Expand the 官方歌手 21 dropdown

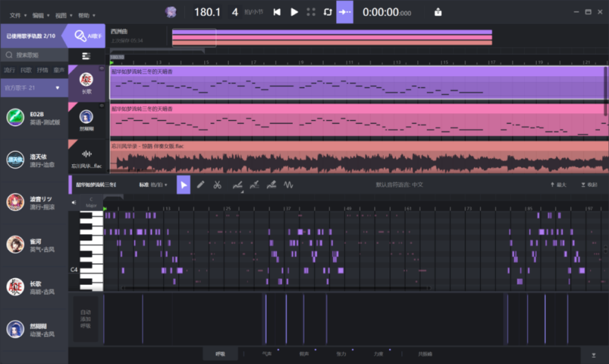(33, 88)
